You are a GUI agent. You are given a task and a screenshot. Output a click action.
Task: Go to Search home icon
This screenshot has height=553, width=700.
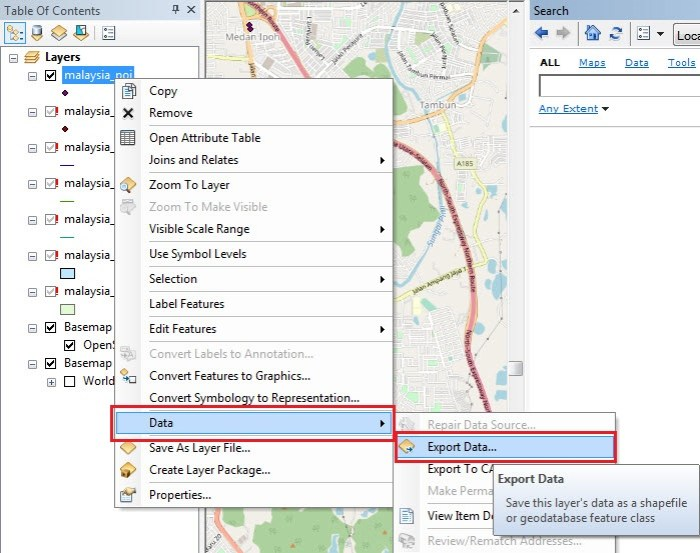point(592,33)
